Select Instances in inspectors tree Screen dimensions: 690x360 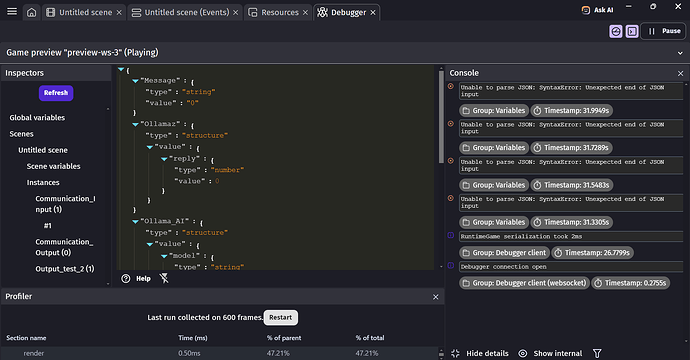(43, 182)
